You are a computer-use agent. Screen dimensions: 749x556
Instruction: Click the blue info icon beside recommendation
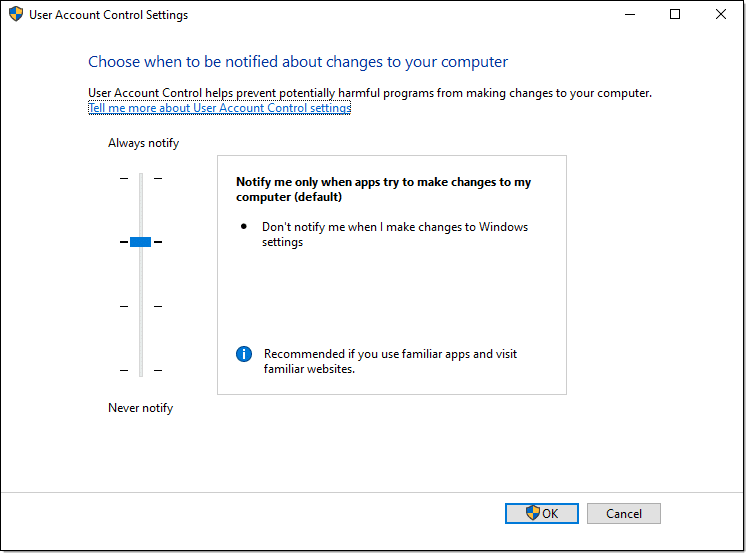point(244,354)
